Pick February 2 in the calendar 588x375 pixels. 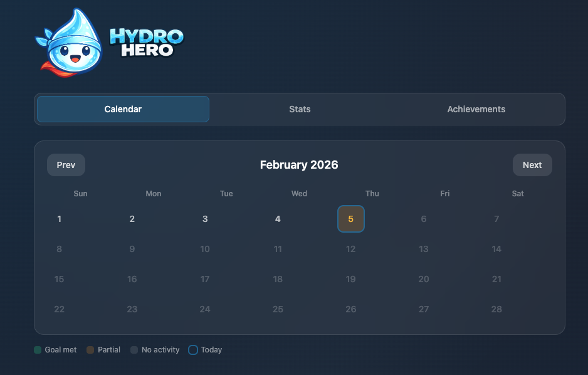point(132,219)
